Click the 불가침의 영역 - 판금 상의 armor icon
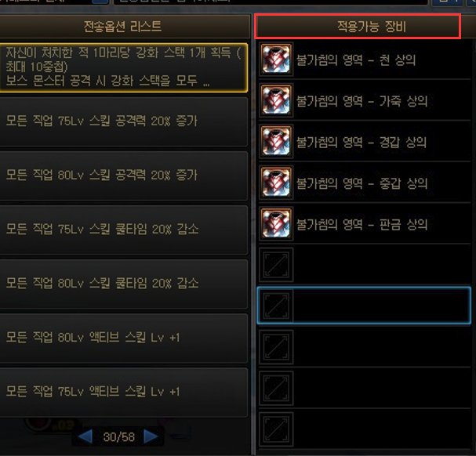The width and height of the screenshot is (476, 456). (276, 223)
